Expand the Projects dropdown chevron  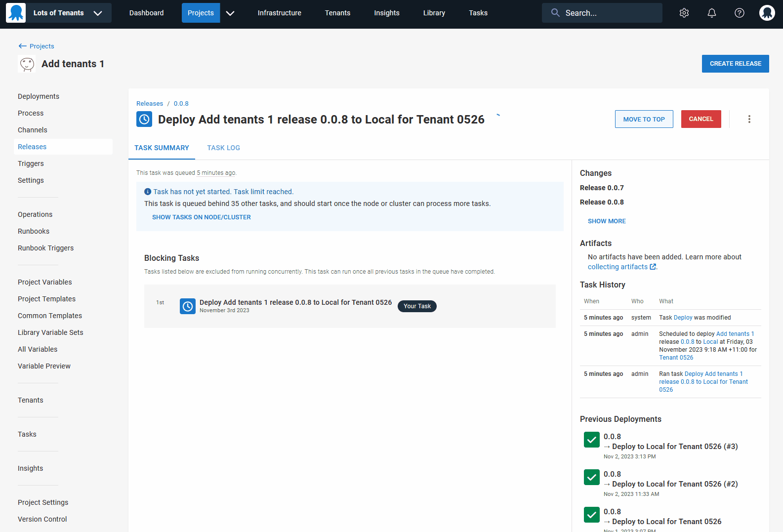(x=230, y=13)
